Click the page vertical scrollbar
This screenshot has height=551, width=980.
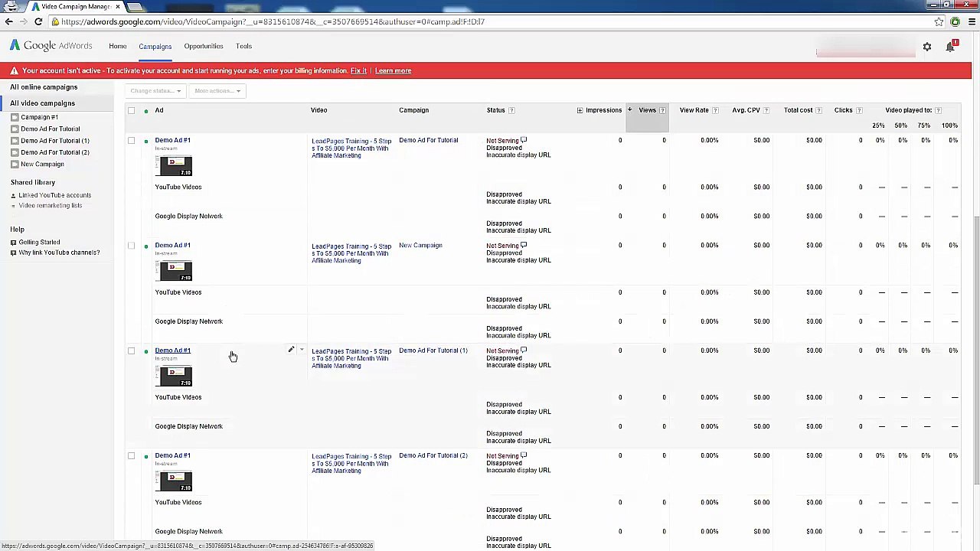[976, 352]
